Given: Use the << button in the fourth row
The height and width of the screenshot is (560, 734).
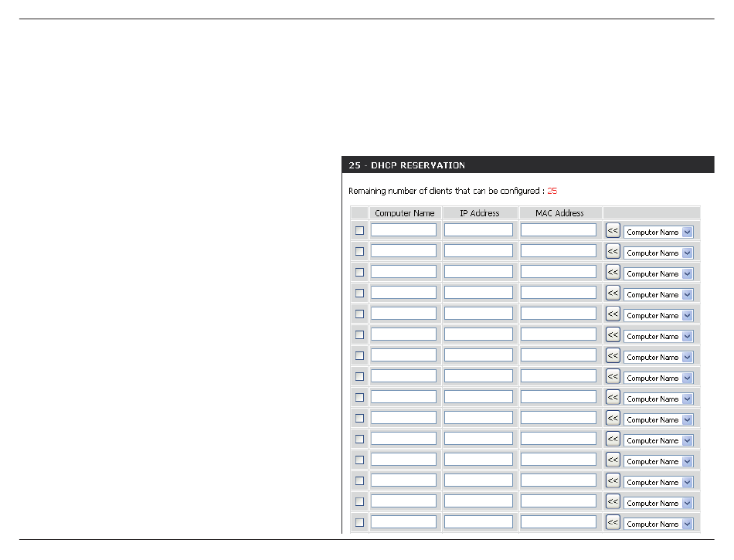Looking at the screenshot, I should tap(613, 293).
